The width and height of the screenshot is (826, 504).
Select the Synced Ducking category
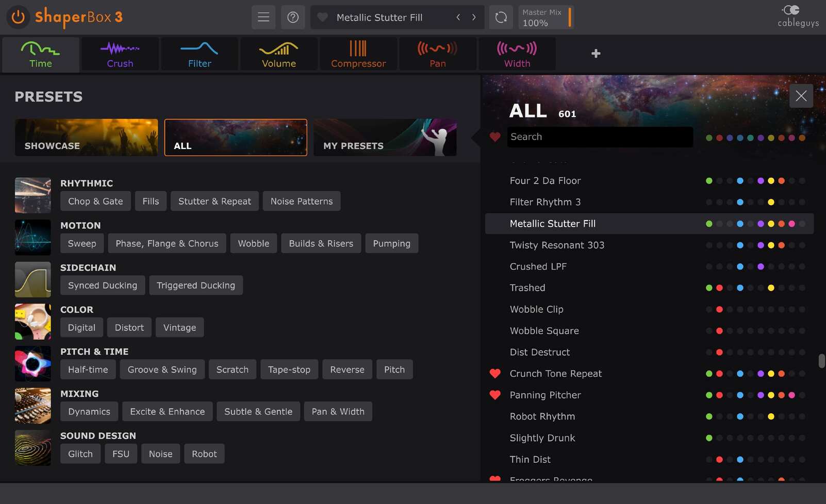click(x=102, y=285)
